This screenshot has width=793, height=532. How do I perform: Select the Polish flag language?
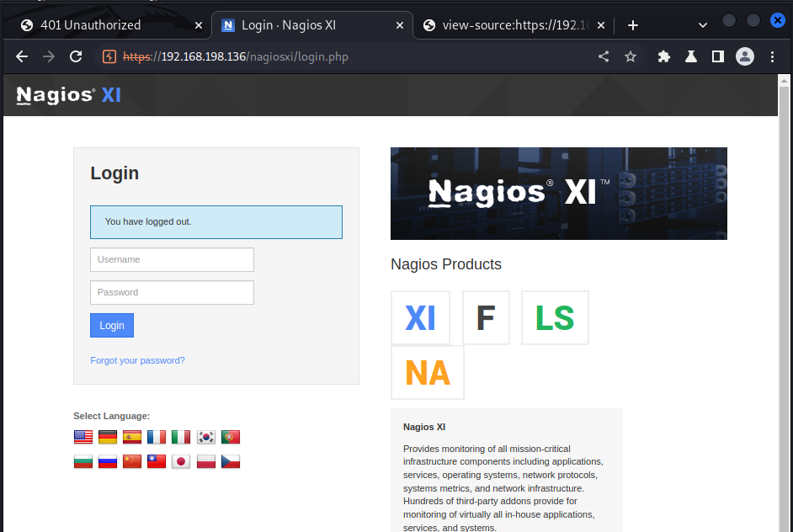tap(206, 461)
